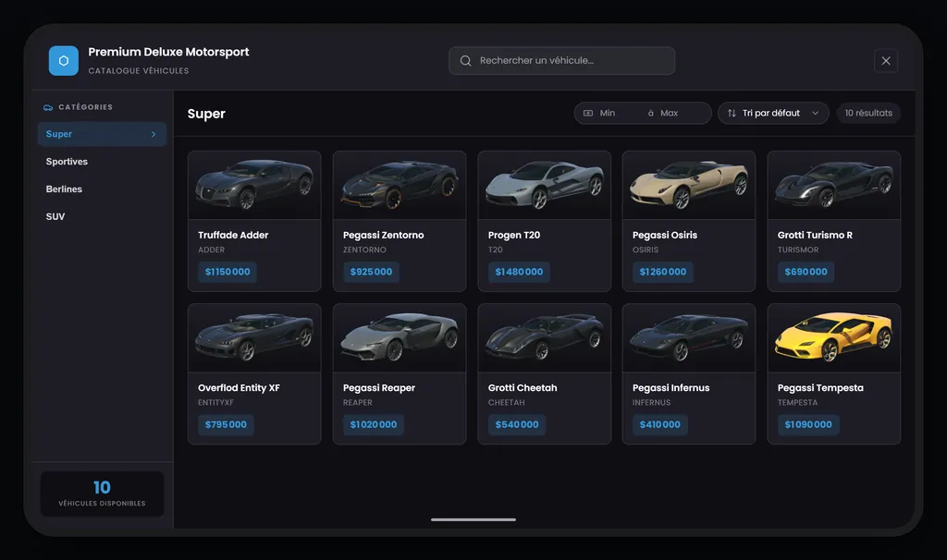Select the Super category
Viewport: 947px width, 560px height.
102,134
